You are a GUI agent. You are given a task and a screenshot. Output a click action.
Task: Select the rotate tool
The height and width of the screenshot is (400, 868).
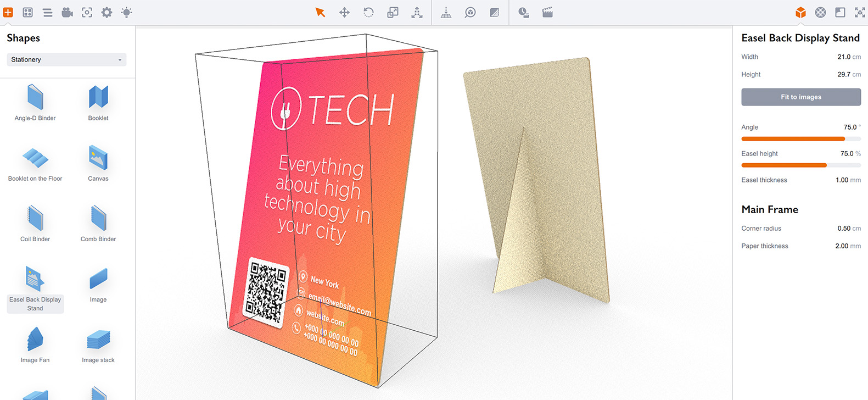(x=368, y=12)
